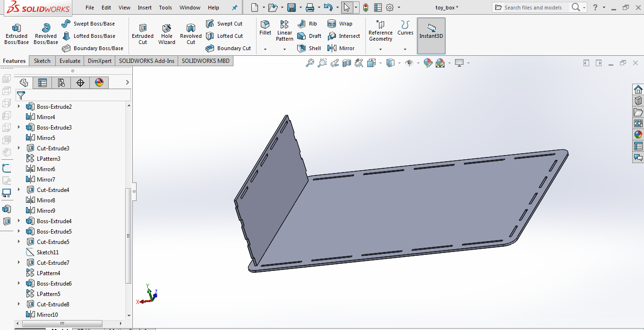Expand the Cut-Extrude7 feature
Image resolution: width=644 pixels, height=330 pixels.
[x=19, y=262]
